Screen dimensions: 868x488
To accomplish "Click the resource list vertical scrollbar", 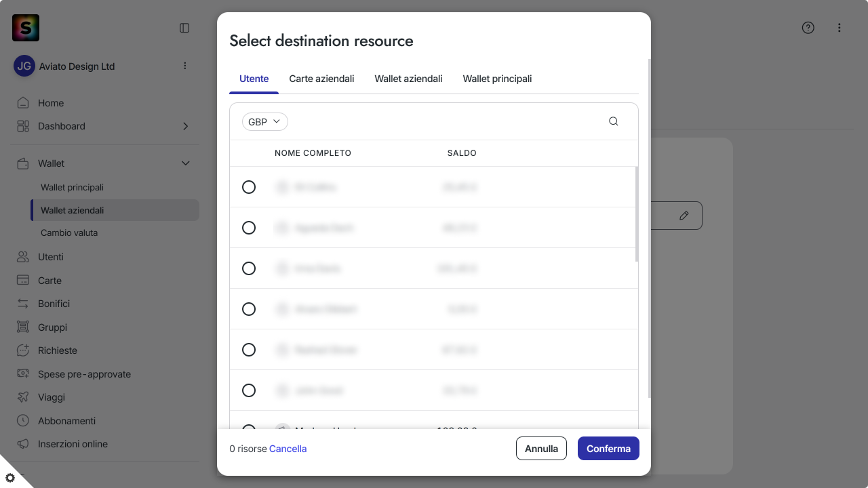I will pos(636,214).
